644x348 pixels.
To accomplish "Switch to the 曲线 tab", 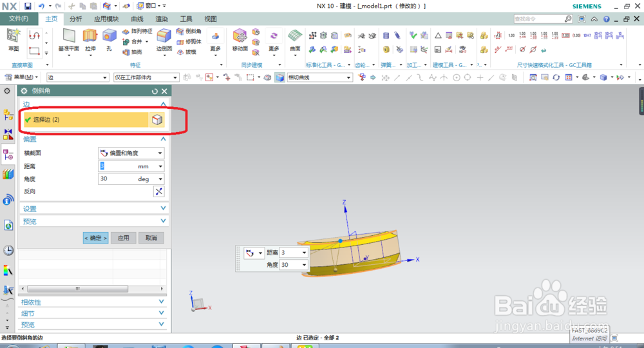I will [137, 19].
